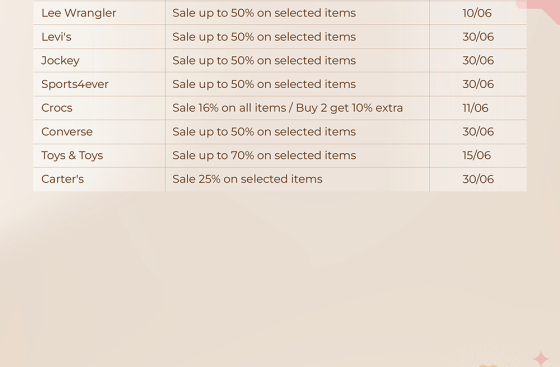Select the Sports4ever row name
Image resolution: width=560 pixels, height=367 pixels.
pyautogui.click(x=75, y=84)
